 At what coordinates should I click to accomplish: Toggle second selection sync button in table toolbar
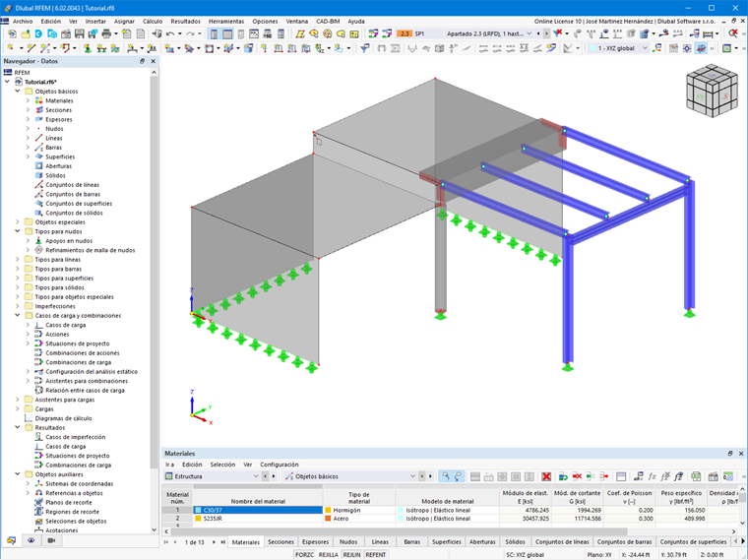[x=458, y=476]
